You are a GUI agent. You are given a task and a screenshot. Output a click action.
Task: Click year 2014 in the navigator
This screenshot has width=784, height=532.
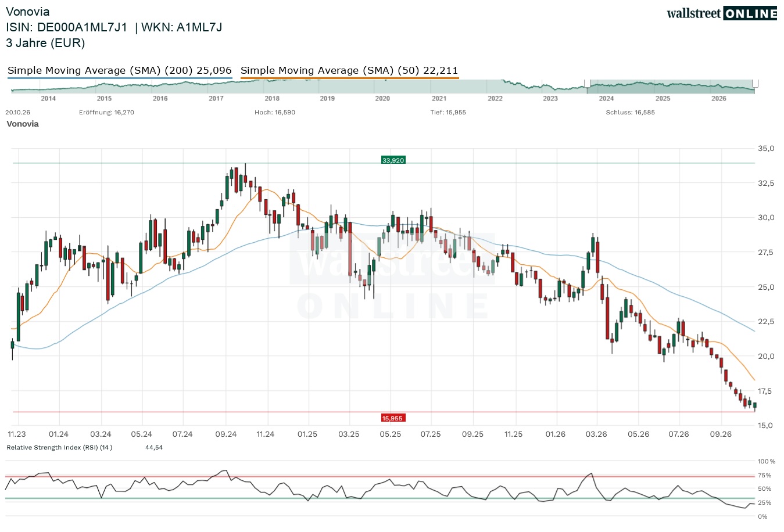pos(48,99)
